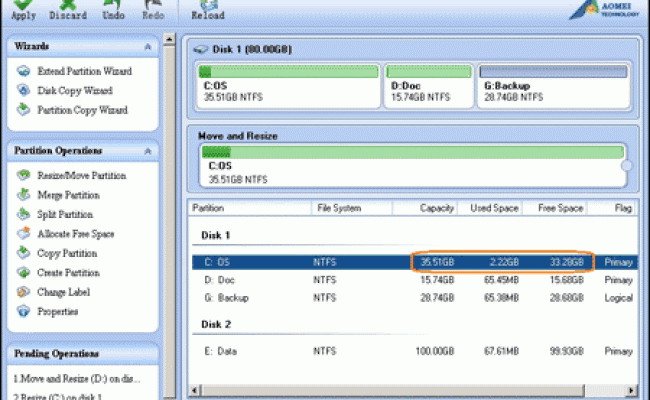Viewport: 650px width, 400px height.
Task: Undo the last operation
Action: pyautogui.click(x=113, y=10)
